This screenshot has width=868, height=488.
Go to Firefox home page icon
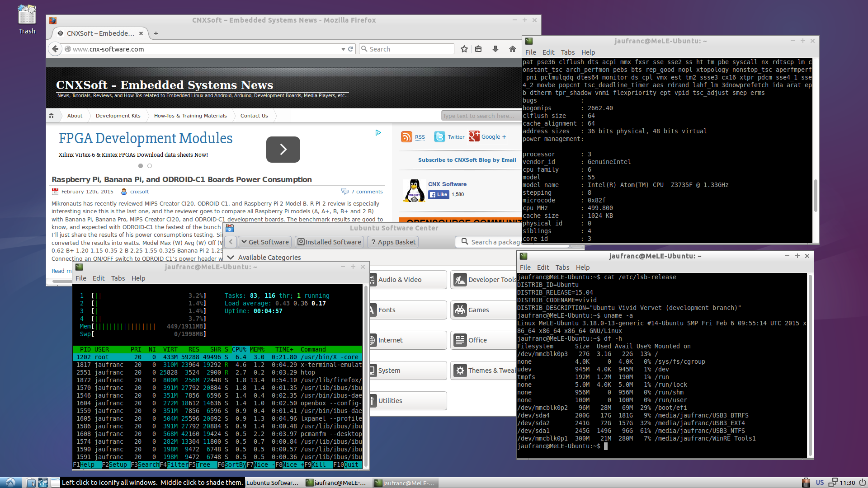513,49
